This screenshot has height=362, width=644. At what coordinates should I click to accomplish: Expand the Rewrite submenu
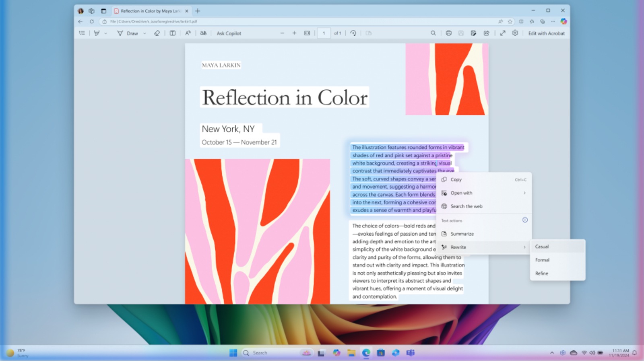[483, 247]
